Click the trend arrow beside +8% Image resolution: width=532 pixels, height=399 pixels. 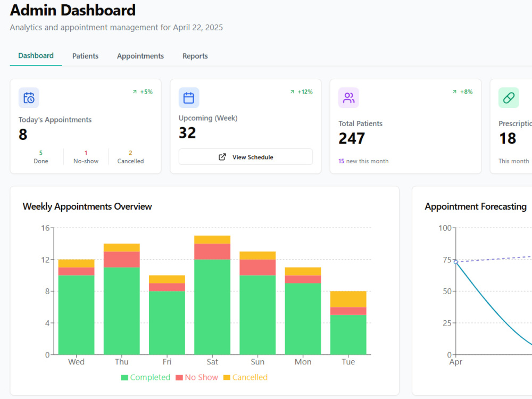tap(454, 92)
